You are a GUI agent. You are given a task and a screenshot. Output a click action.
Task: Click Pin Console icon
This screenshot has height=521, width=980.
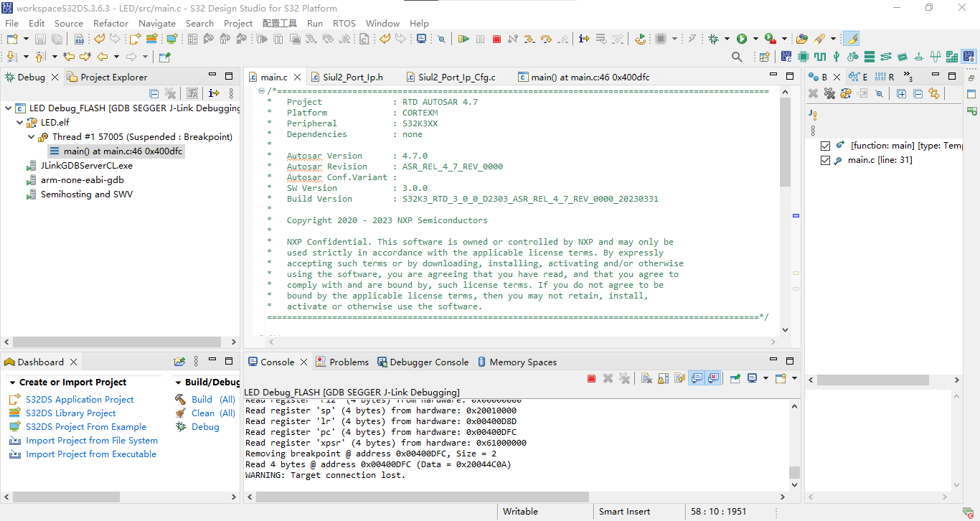coord(735,378)
